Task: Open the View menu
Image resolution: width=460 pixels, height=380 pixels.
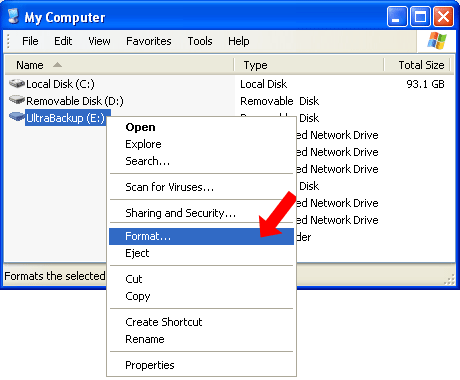Action: pos(99,41)
